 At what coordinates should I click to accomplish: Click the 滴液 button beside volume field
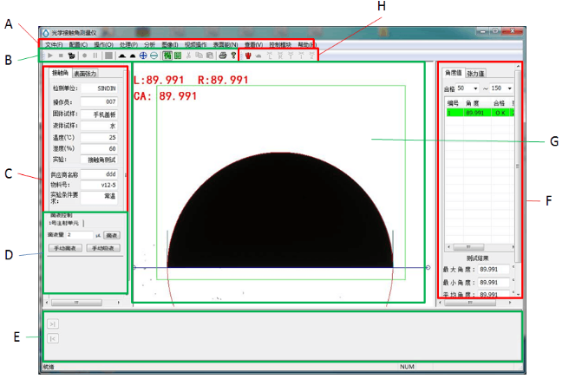(x=112, y=235)
